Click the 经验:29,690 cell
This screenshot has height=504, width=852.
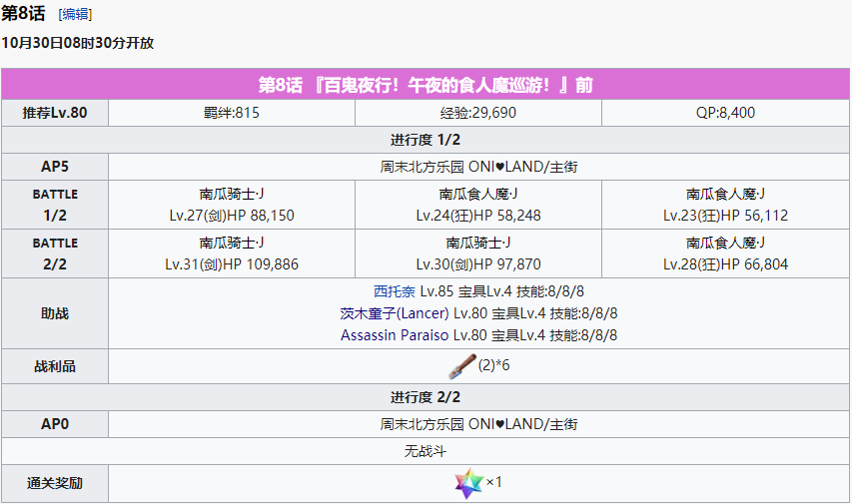pos(478,113)
